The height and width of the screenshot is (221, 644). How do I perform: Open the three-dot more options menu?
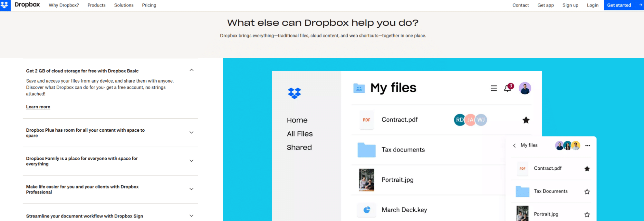pos(588,146)
